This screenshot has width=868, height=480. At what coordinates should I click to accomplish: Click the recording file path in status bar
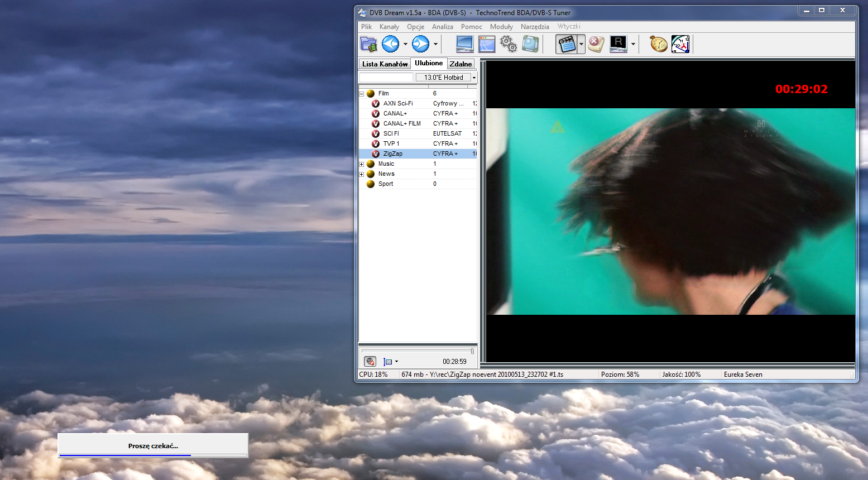[x=482, y=375]
